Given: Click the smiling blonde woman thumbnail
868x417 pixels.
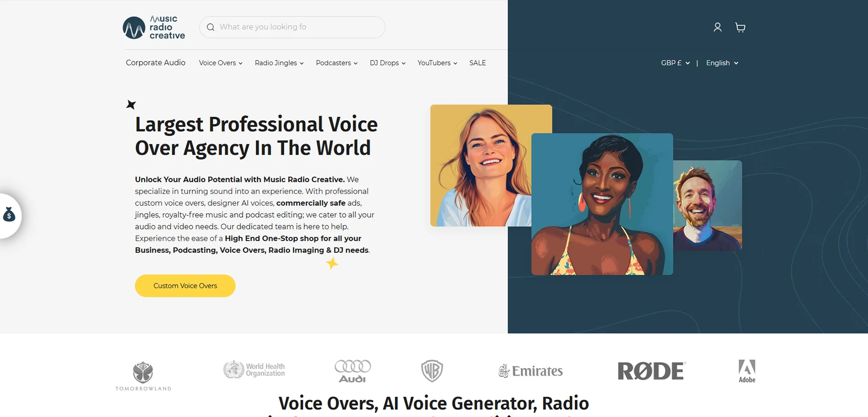Looking at the screenshot, I should point(491,166).
